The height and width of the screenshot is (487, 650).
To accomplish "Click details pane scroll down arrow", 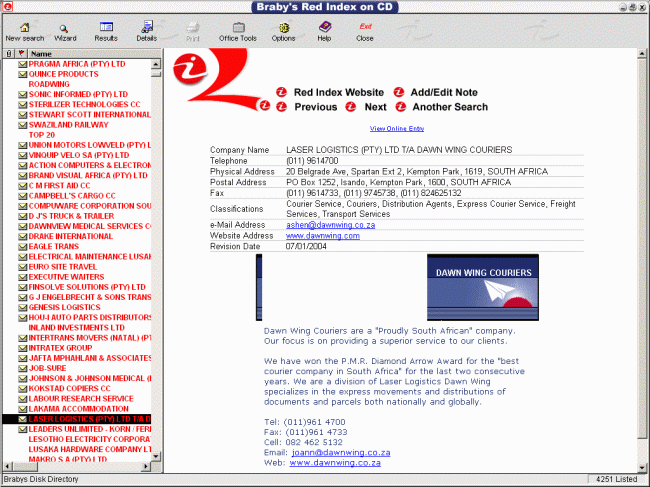I will (x=642, y=468).
